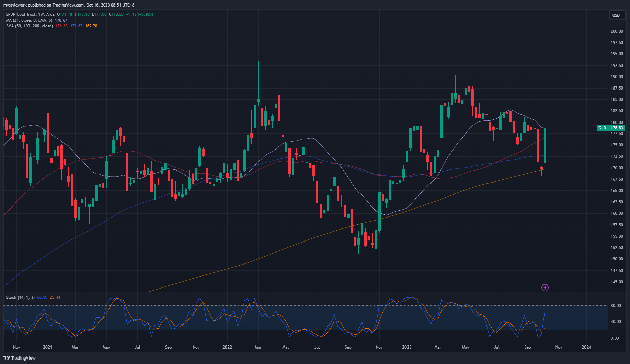Click the 178.83 current price label on the price axis
This screenshot has width=630, height=364.
[x=617, y=128]
